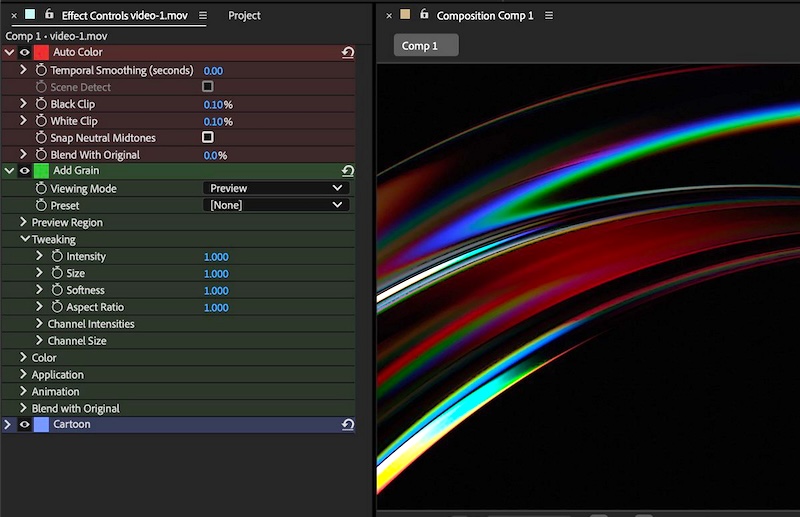800x517 pixels.
Task: Toggle stopwatch for Black Clip
Action: point(41,104)
